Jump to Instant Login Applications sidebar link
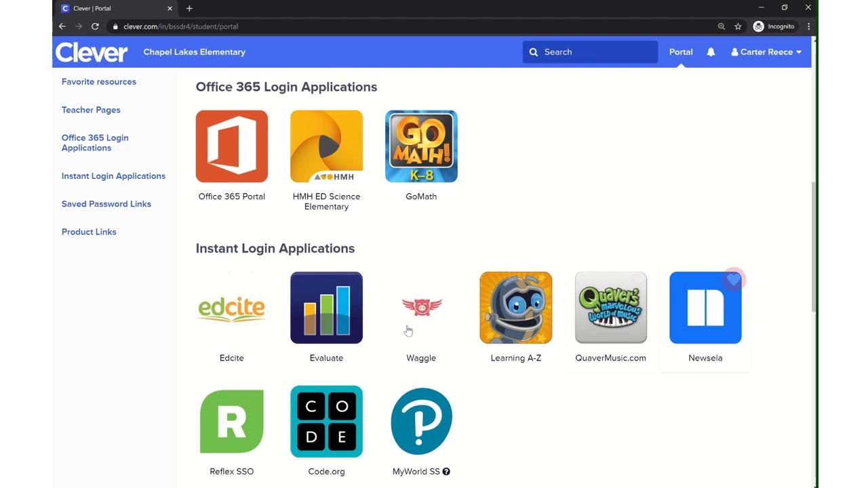 pos(113,176)
